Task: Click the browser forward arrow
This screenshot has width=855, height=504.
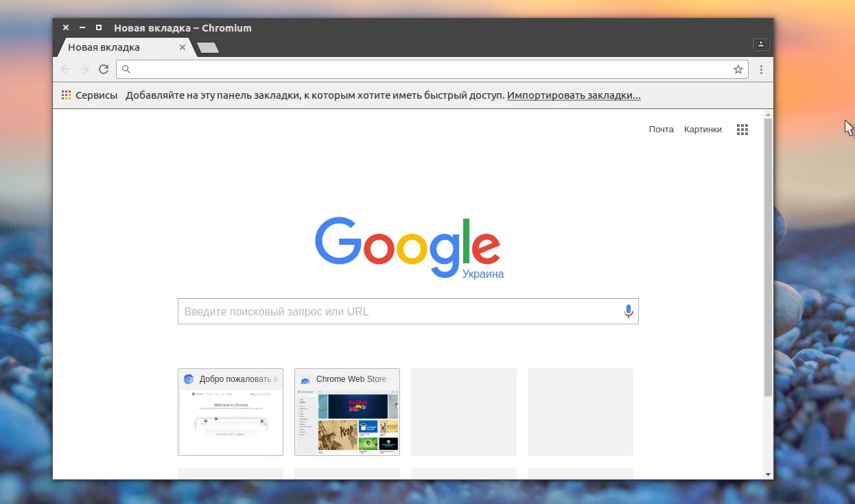Action: click(84, 69)
